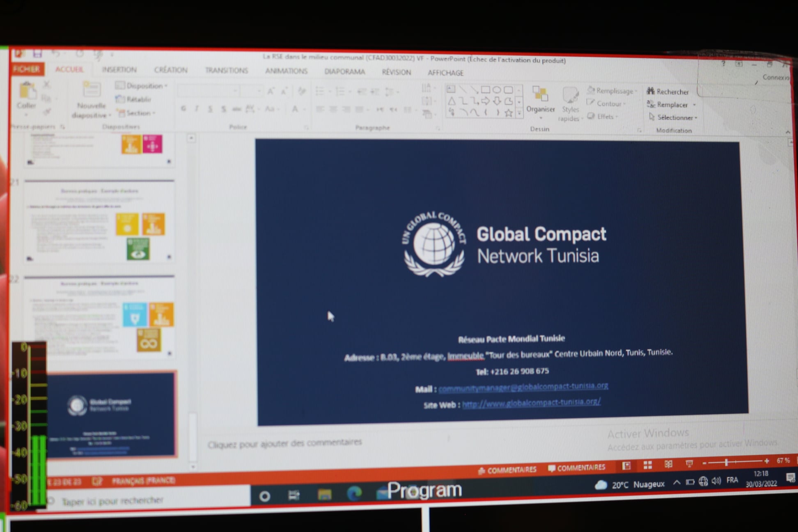Open the Disposition layout dropdown
Screen dimensions: 798x532
142,85
